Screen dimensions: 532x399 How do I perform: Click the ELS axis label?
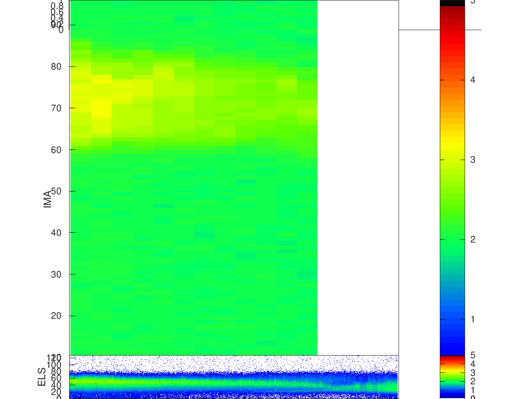42,377
